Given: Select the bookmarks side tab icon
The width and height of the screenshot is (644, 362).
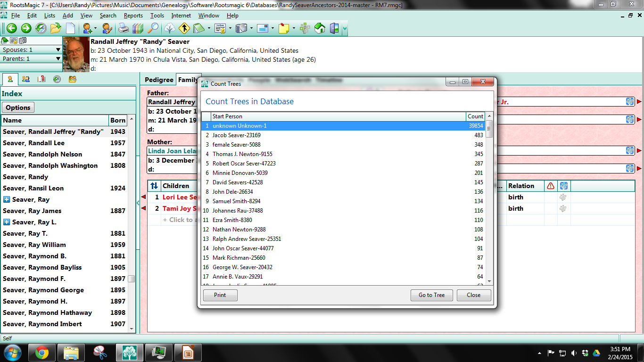Looking at the screenshot, I should pyautogui.click(x=41, y=79).
